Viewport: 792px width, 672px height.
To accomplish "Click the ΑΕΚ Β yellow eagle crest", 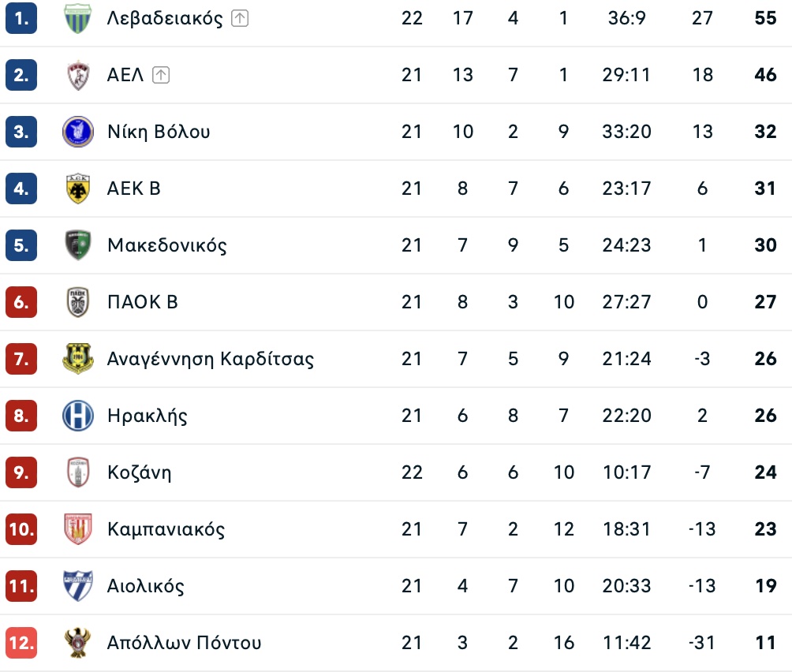I will point(78,189).
